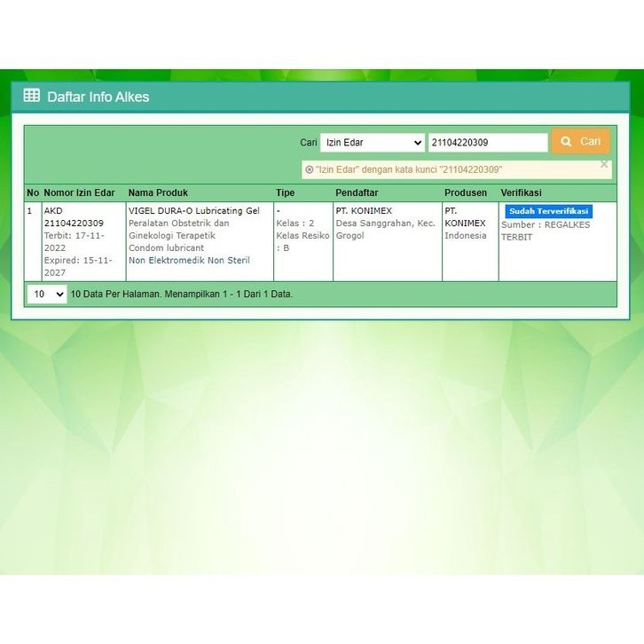Open the Izin Edar search-type dropdown
644x644 pixels.
[373, 143]
